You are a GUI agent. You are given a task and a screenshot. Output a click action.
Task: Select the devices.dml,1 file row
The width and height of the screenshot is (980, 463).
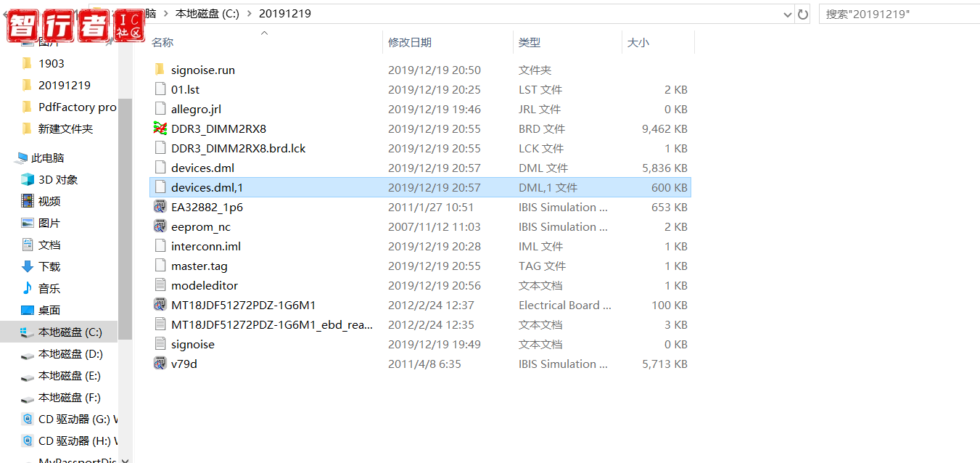[x=207, y=187]
